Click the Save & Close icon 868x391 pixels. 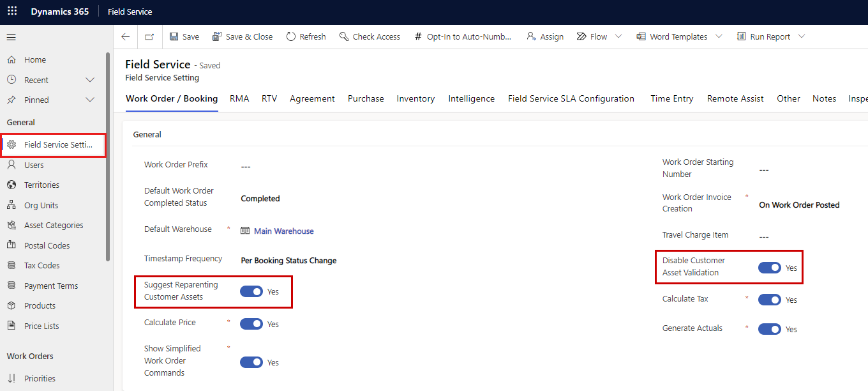tap(217, 36)
